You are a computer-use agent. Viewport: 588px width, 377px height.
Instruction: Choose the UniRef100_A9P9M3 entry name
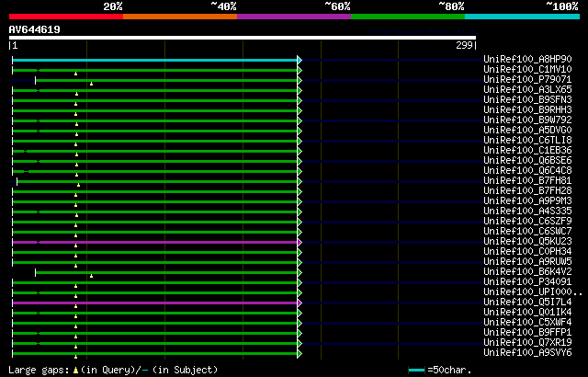click(x=527, y=201)
